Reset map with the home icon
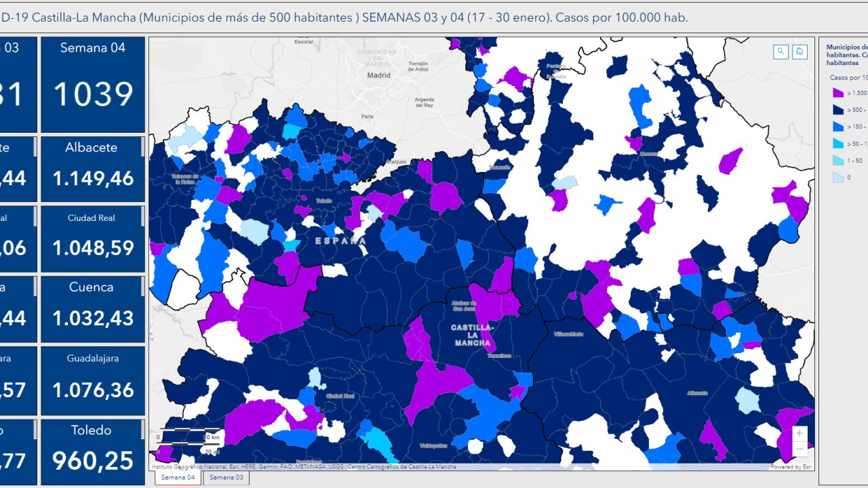Image resolution: width=868 pixels, height=488 pixels. (800, 52)
